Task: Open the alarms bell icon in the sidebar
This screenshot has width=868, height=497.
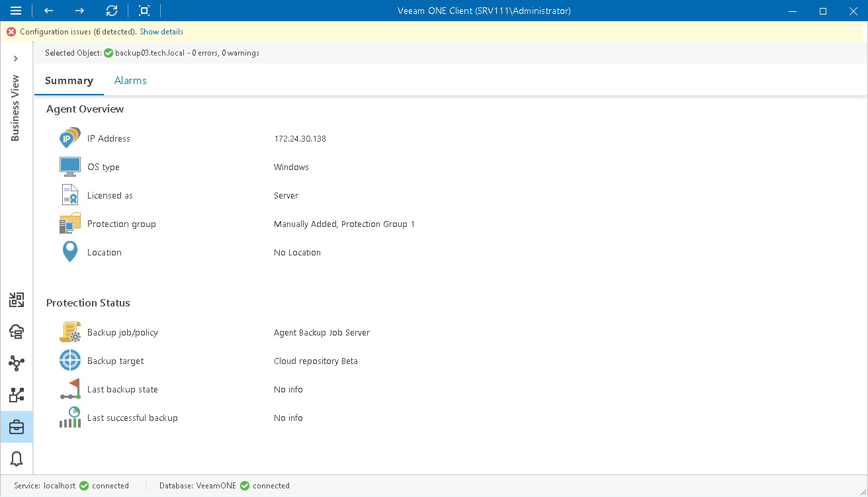Action: tap(17, 458)
